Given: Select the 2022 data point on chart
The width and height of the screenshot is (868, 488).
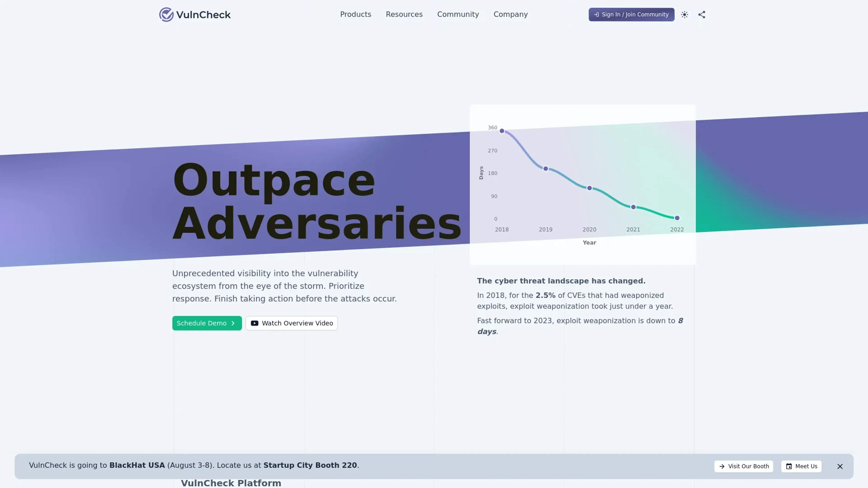Looking at the screenshot, I should tap(677, 218).
